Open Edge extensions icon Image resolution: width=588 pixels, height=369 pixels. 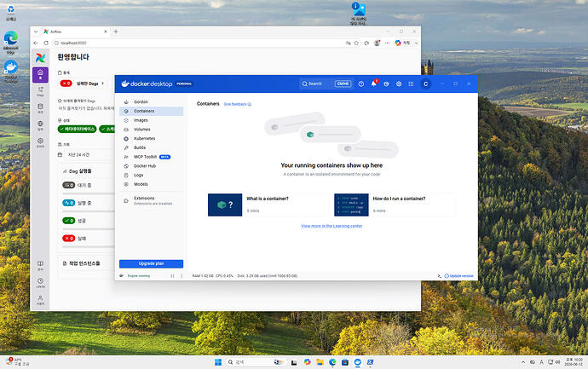point(366,43)
